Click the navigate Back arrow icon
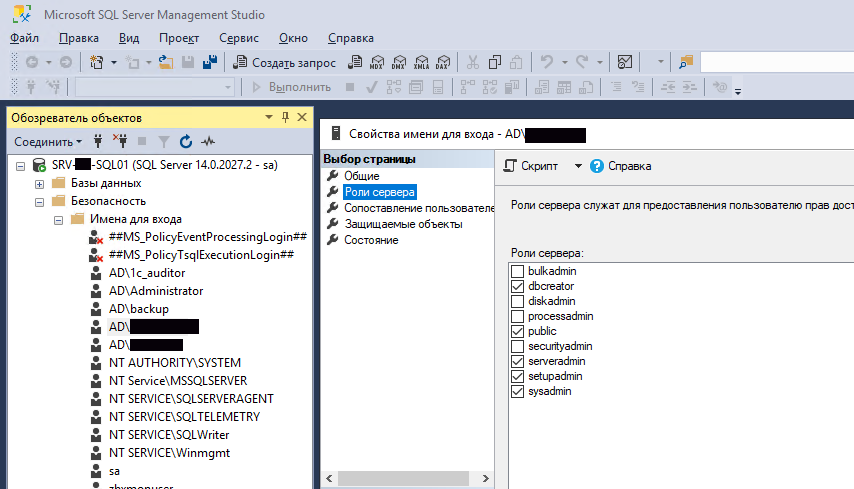The image size is (854, 489). [x=32, y=63]
